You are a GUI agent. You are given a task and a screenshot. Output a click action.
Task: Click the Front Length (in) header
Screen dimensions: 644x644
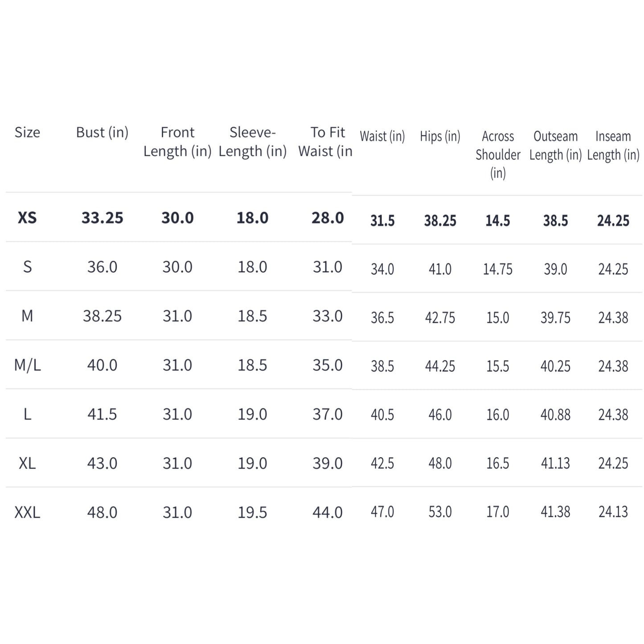point(177,142)
